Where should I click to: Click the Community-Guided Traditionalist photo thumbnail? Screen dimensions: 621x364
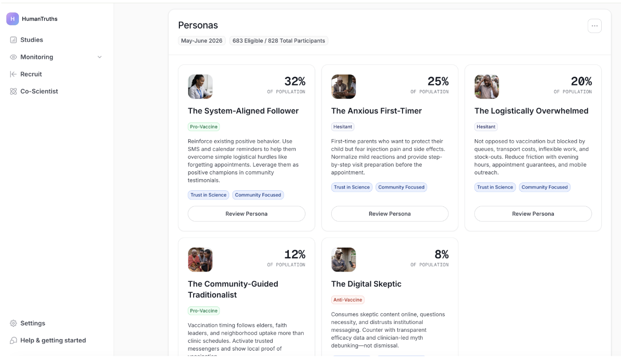coord(200,260)
